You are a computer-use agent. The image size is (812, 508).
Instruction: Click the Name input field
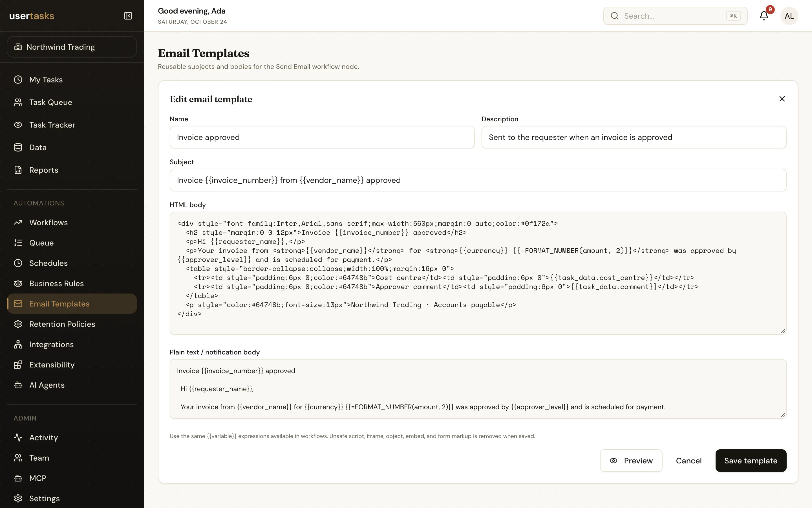pyautogui.click(x=322, y=137)
